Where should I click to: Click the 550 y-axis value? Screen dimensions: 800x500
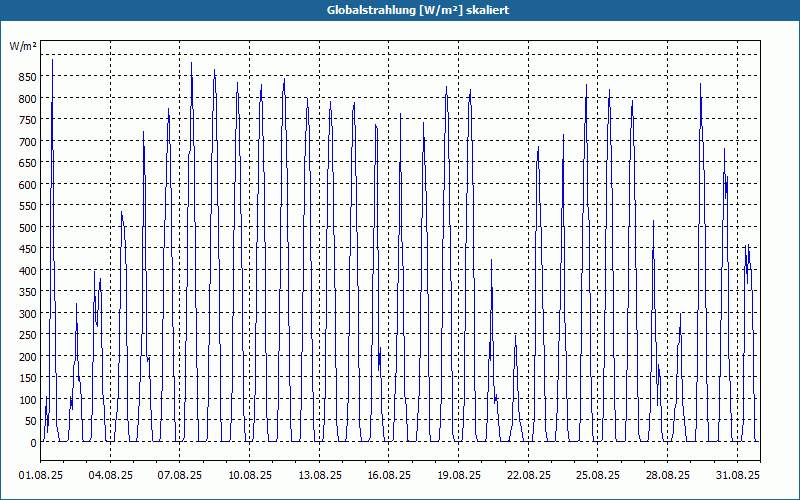point(27,206)
